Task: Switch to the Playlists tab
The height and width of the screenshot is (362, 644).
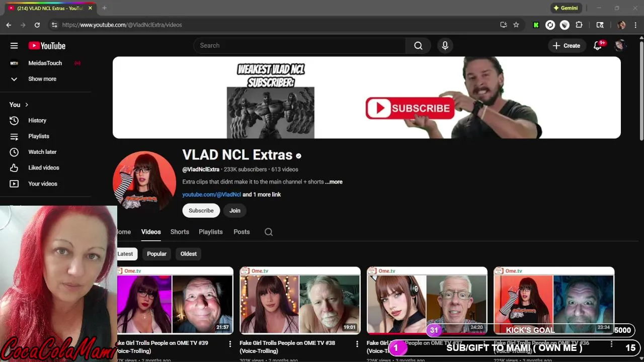Action: point(211,232)
